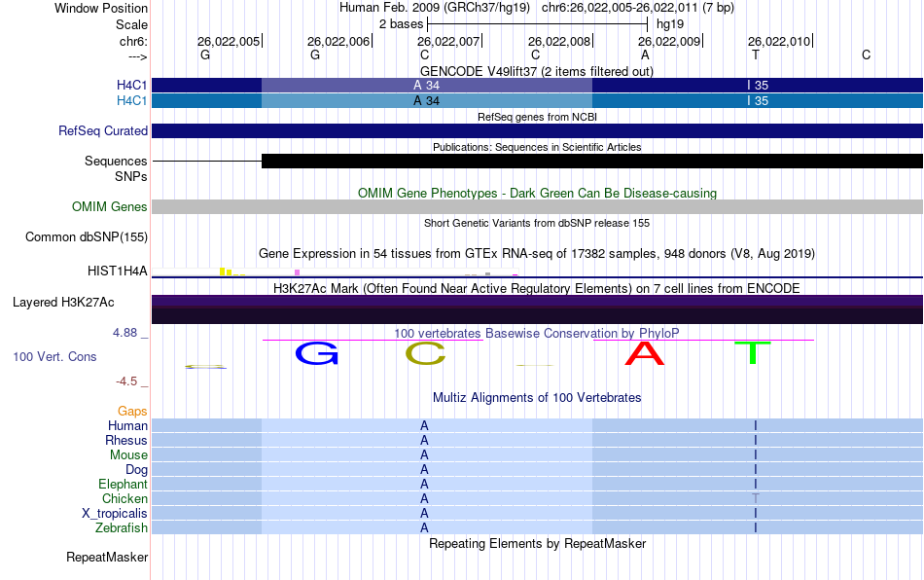Click the Sequences track label
This screenshot has height=580, width=924.
pos(116,161)
